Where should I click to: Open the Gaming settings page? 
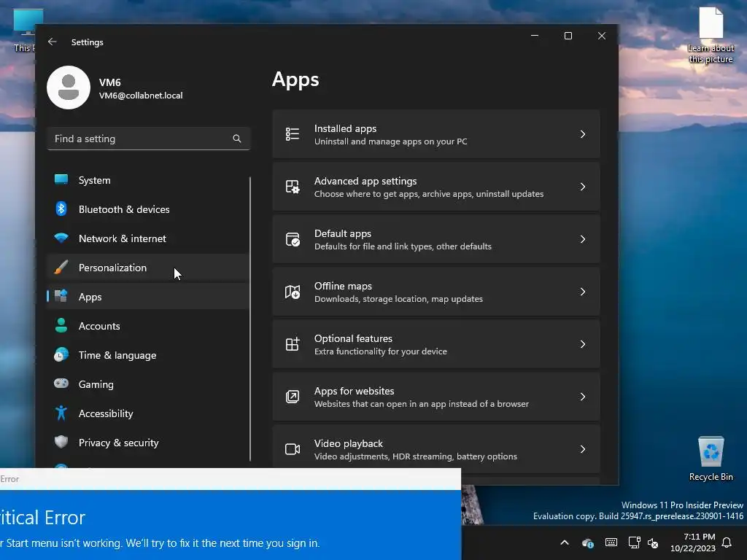point(147,384)
